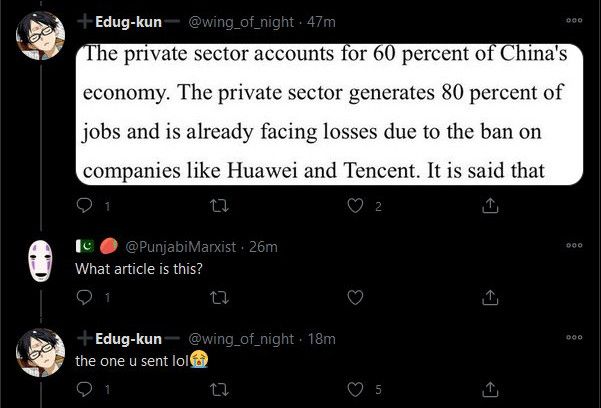The image size is (601, 408).
Task: Open the 47m timestamp of first tweet
Action: (x=322, y=22)
